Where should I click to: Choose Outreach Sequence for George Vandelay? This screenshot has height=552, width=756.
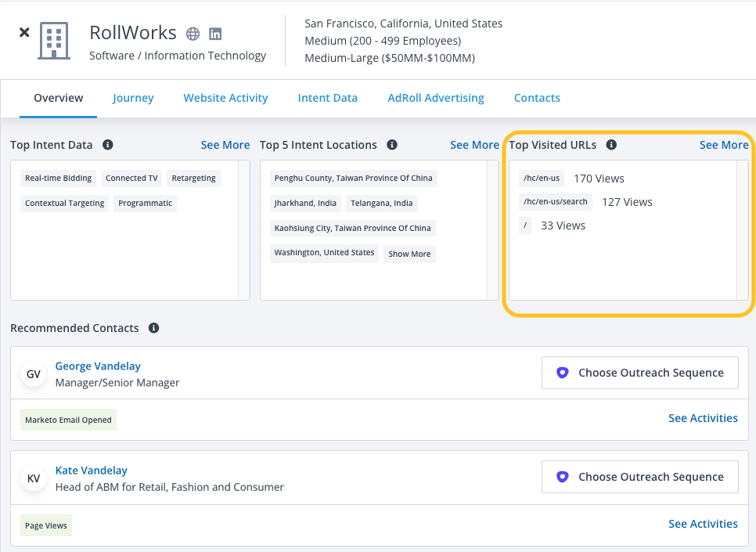pos(640,373)
